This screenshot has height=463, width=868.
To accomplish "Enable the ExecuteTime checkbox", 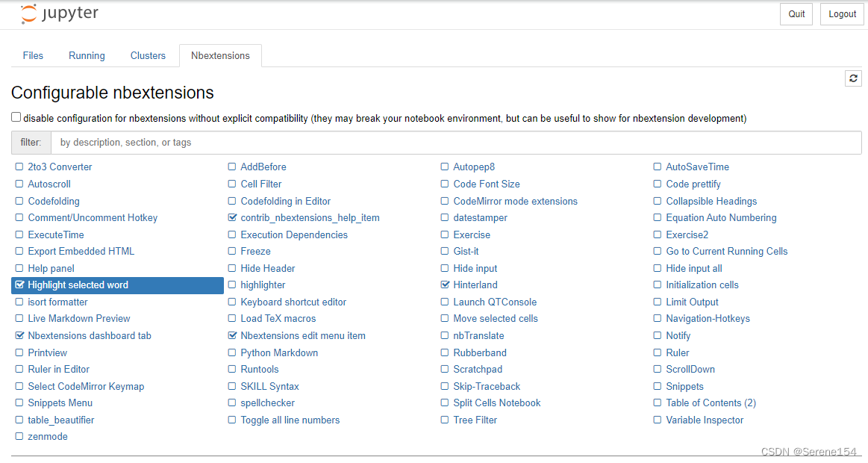I will click(x=19, y=235).
